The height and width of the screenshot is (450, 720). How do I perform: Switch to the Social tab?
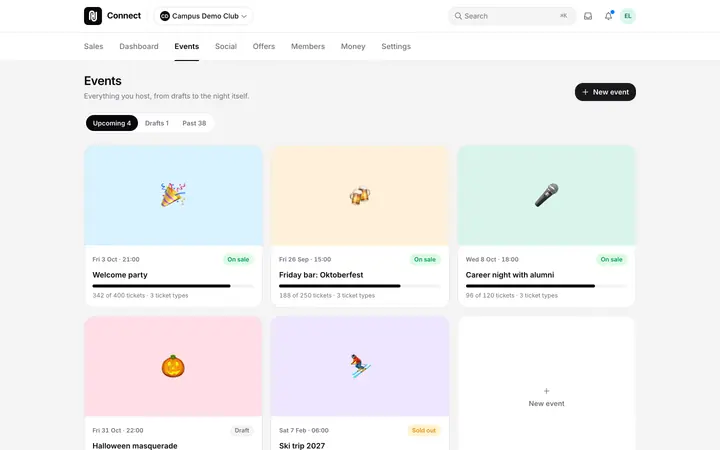(x=226, y=46)
